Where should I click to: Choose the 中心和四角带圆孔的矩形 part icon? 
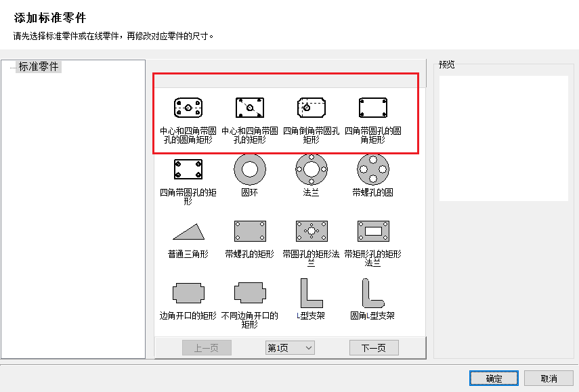(250, 108)
